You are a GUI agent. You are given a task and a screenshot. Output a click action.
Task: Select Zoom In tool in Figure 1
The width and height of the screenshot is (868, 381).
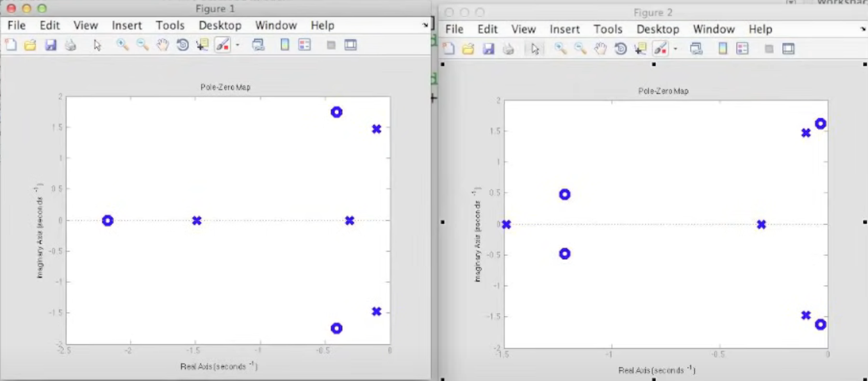(x=122, y=45)
